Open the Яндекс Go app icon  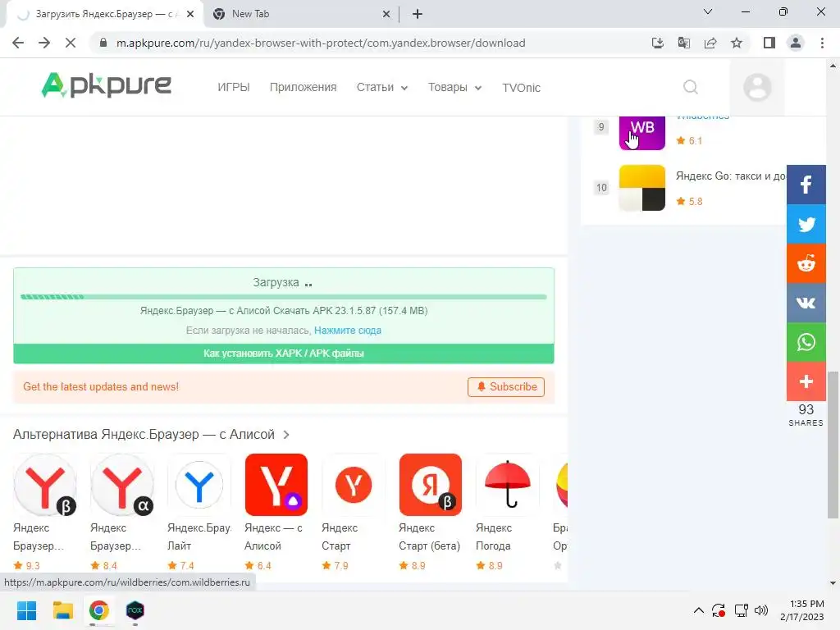coord(641,188)
